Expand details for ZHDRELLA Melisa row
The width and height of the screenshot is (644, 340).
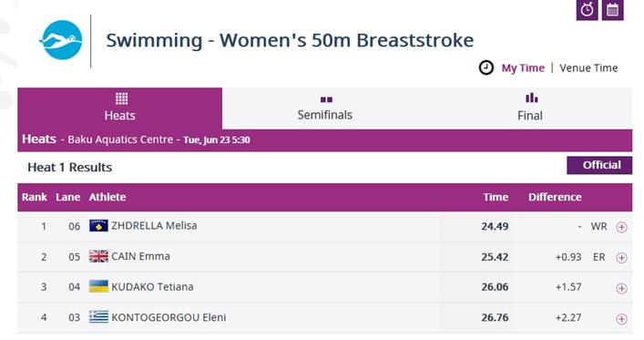(x=621, y=227)
